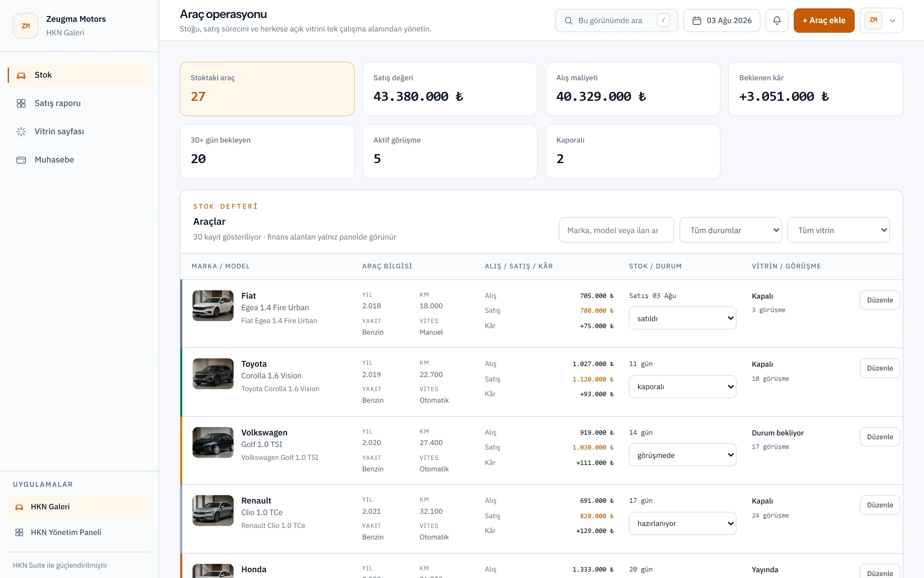Click the Renault Clio car thumbnail
Screen dimensions: 924x578
(x=213, y=511)
